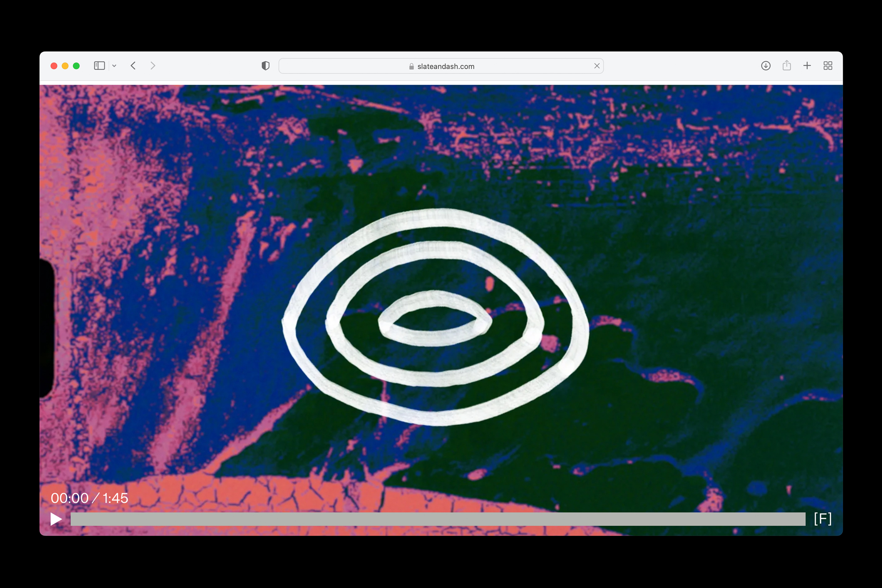This screenshot has width=882, height=588.
Task: Expand the sidebar tab group chevron
Action: coord(114,66)
